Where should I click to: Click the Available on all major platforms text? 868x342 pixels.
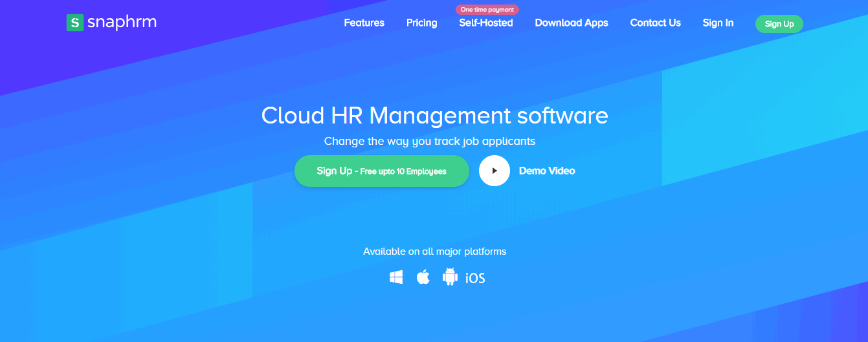click(x=434, y=251)
